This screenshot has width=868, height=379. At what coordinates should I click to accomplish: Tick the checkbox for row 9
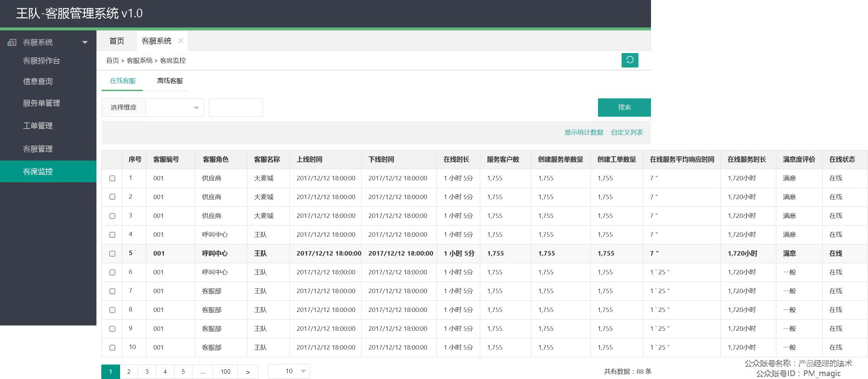[x=112, y=329]
